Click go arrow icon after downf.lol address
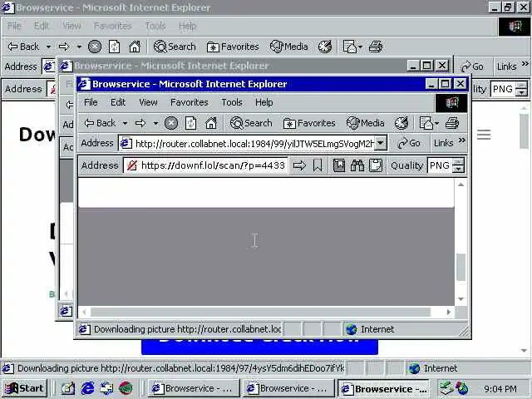Image resolution: width=532 pixels, height=399 pixels. coord(299,165)
